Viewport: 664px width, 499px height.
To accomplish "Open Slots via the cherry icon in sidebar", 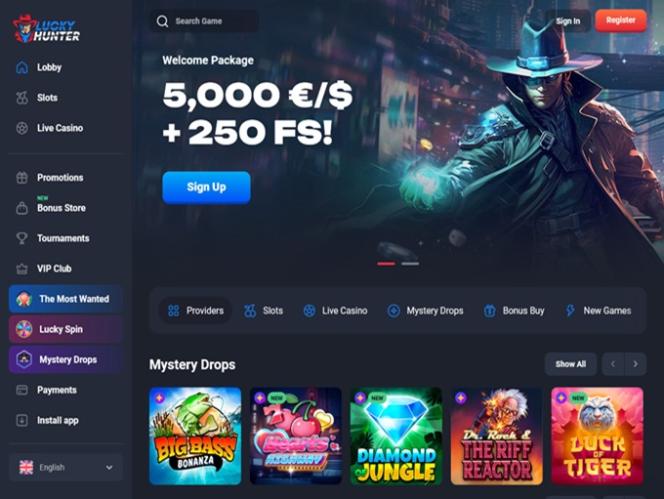I will 22,98.
